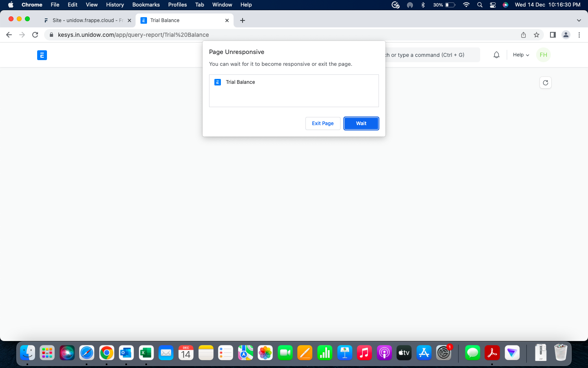Open Spotlight search in the menu bar
The height and width of the screenshot is (368, 588).
tap(479, 5)
